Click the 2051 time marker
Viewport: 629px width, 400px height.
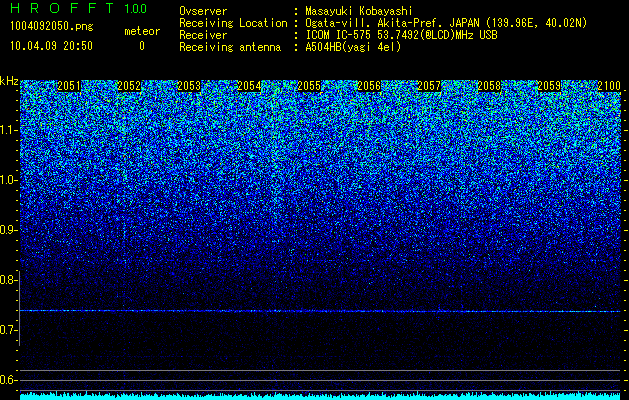click(69, 86)
